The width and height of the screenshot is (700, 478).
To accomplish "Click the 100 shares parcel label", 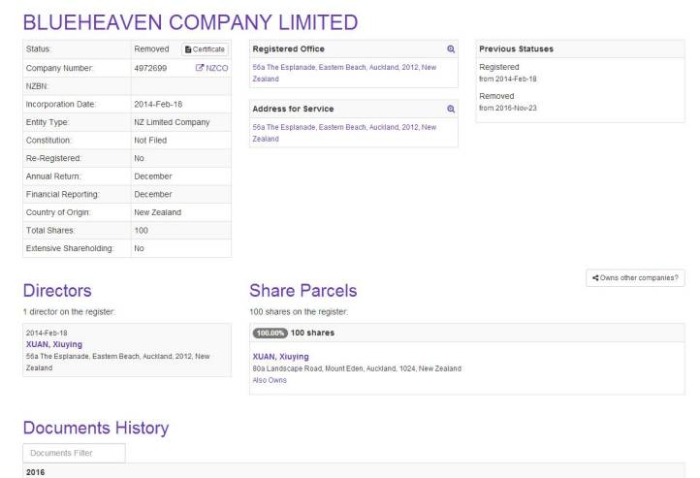I will (x=312, y=333).
